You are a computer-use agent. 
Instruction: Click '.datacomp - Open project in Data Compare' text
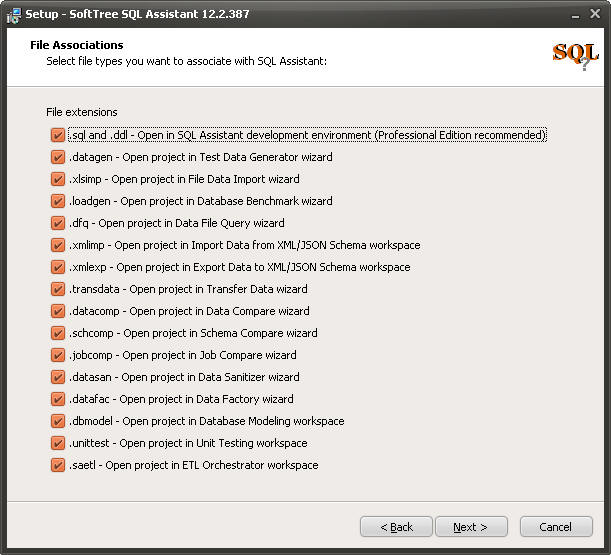[189, 311]
